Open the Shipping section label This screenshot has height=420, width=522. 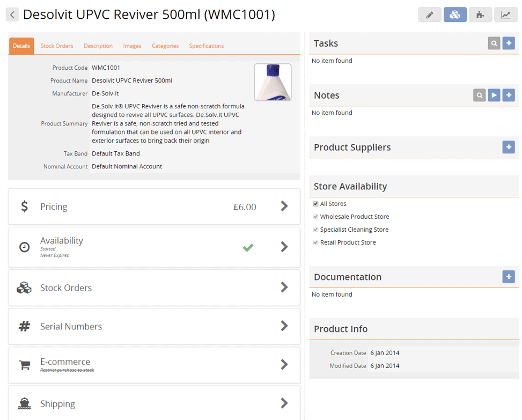tap(57, 404)
